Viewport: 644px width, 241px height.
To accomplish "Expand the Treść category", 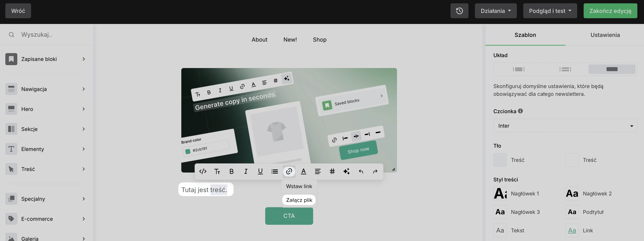I will click(84, 169).
